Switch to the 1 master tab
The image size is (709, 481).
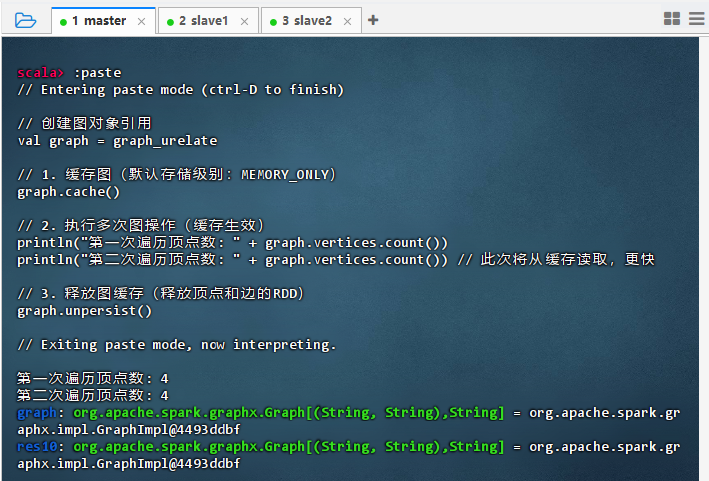click(x=104, y=21)
